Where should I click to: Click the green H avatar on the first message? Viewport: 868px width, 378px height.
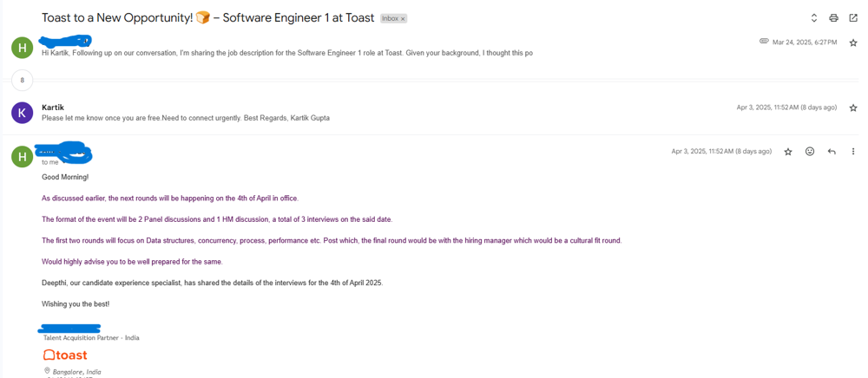click(22, 47)
